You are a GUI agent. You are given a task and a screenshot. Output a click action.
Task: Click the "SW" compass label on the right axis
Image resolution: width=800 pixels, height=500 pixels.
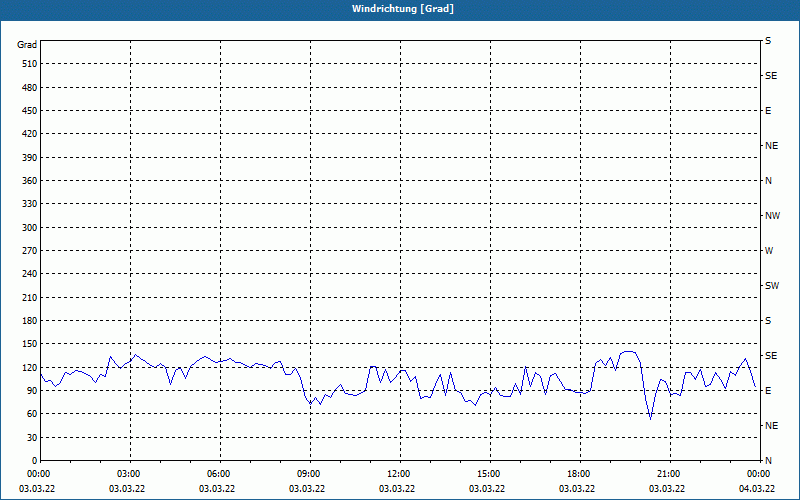click(x=772, y=286)
